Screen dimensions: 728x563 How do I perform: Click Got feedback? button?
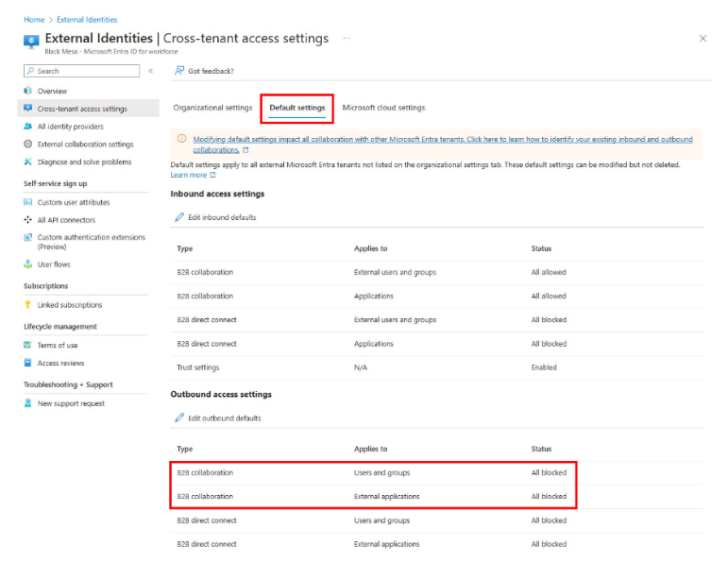coord(204,71)
